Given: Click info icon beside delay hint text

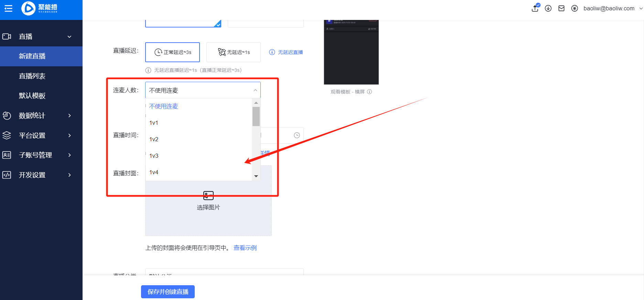Looking at the screenshot, I should pos(148,70).
